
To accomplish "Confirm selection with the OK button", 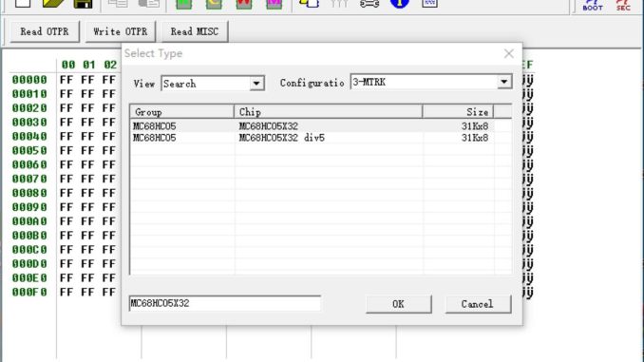I will [x=398, y=304].
